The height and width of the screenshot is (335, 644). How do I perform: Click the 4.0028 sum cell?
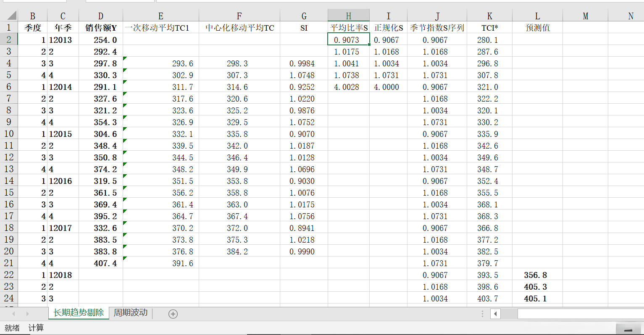coord(349,86)
